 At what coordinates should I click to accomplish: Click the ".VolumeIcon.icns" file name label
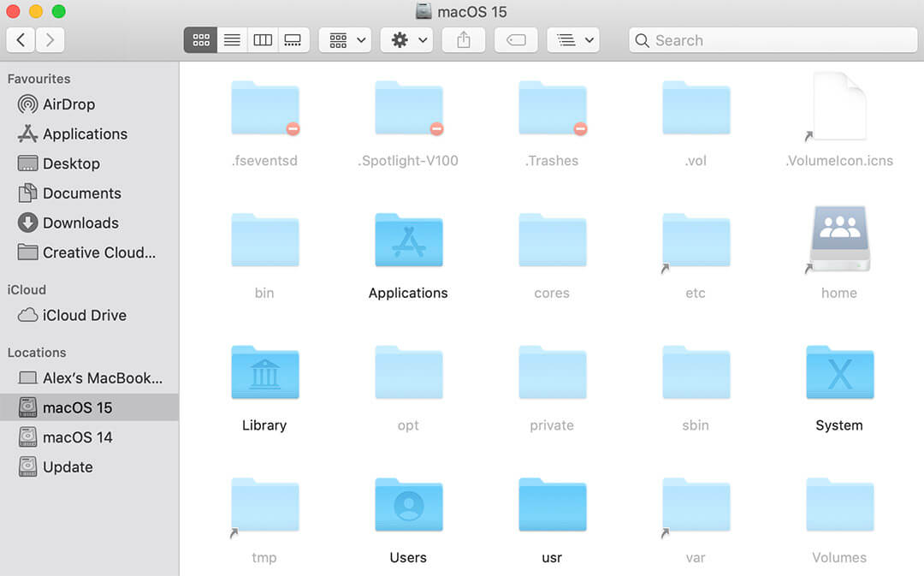839,160
